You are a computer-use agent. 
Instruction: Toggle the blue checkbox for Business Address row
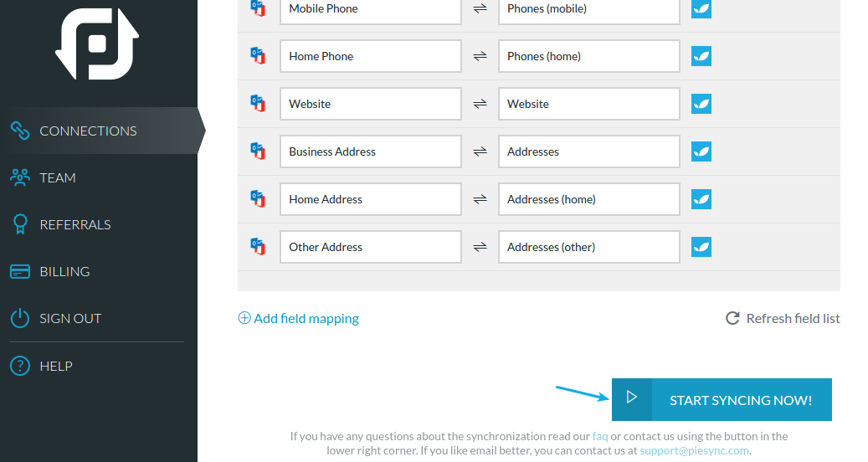pos(701,151)
